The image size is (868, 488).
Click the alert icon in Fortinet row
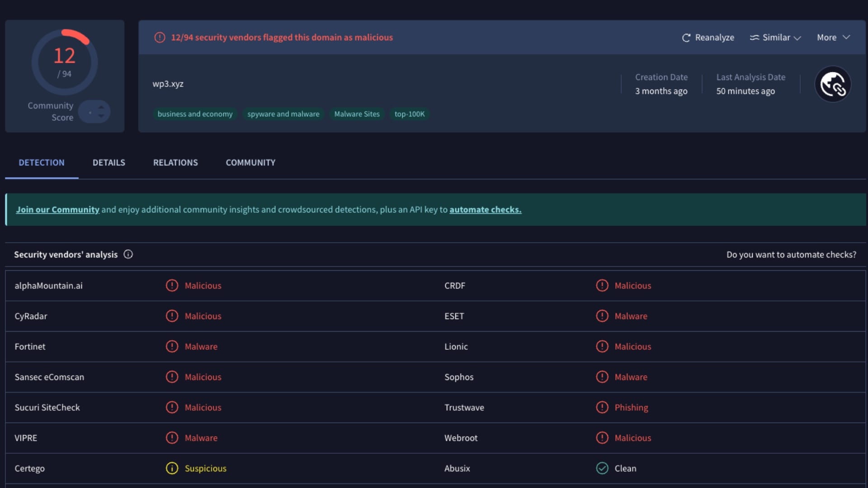[172, 347]
